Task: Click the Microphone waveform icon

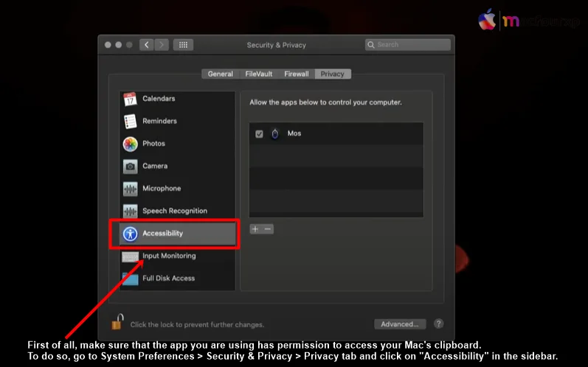Action: tap(130, 189)
